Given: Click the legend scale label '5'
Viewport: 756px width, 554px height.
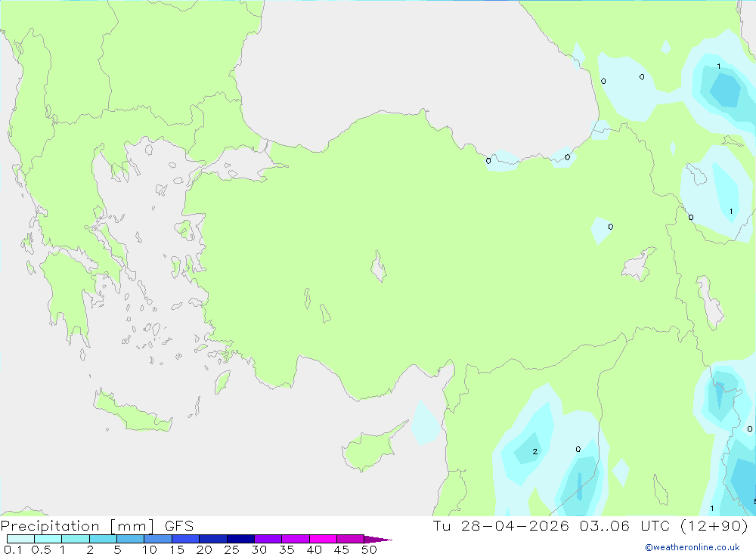Looking at the screenshot, I should [117, 549].
